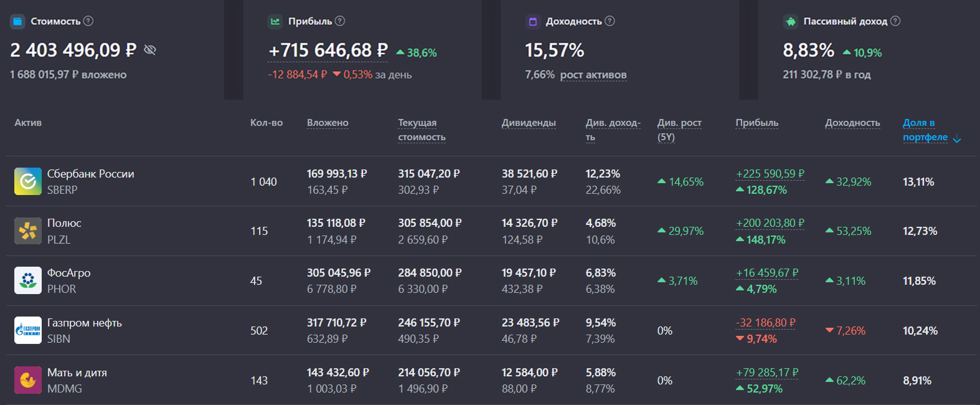The image size is (980, 405).
Task: Click Доходность column header in table
Action: (x=852, y=123)
